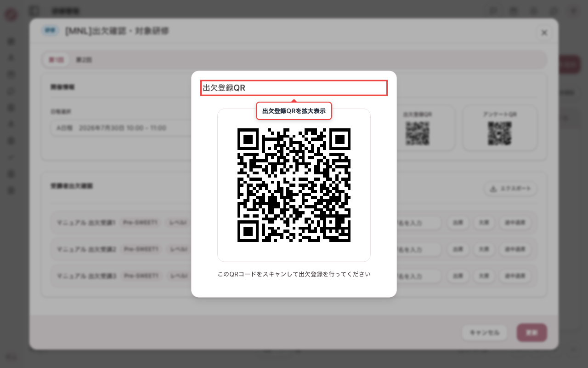Close the [MNL]出欠確認 dialog with X
This screenshot has width=588, height=368.
tap(544, 33)
